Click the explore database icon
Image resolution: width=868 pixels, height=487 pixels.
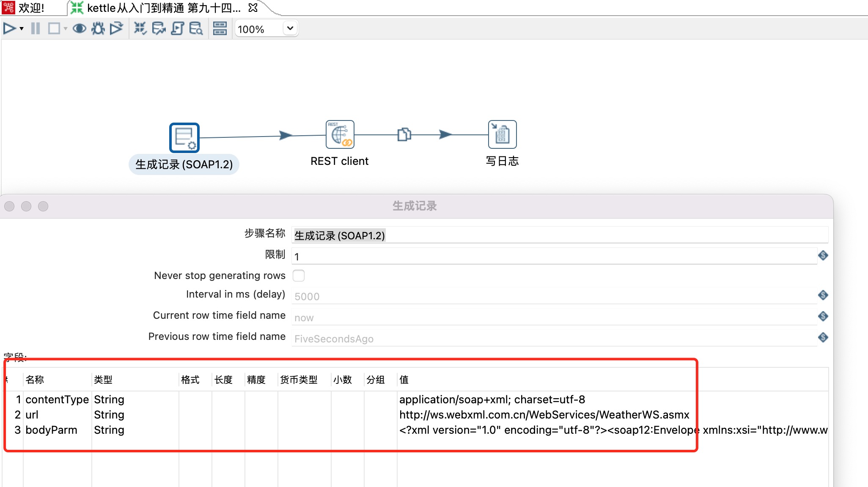click(196, 29)
